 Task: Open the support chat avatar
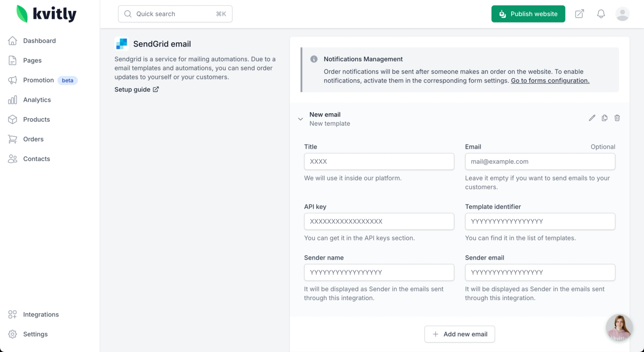[x=619, y=327]
